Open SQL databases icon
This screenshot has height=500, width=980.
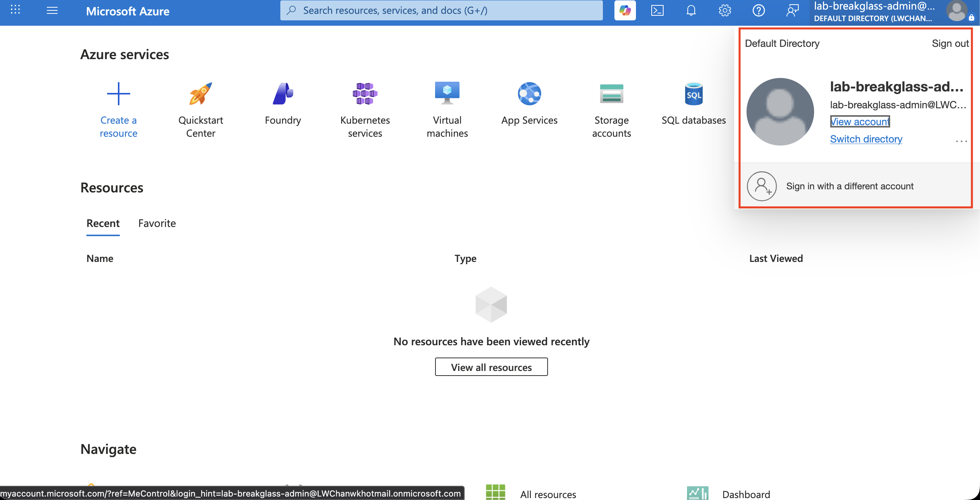[694, 93]
